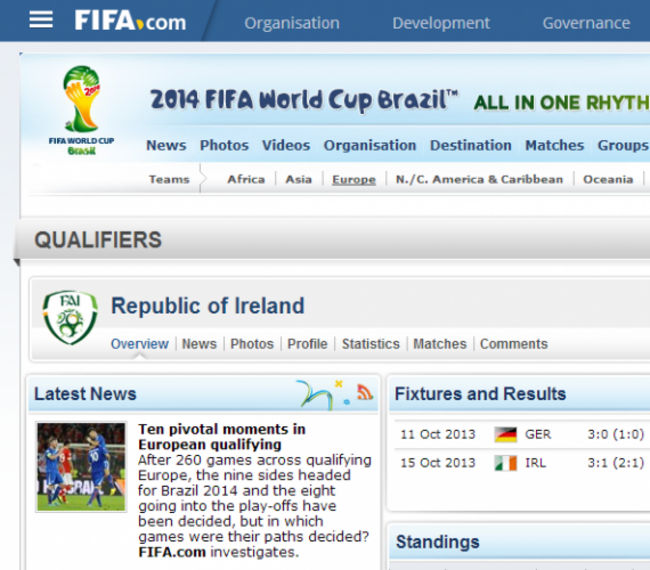Go to the World Cup Videos section
This screenshot has height=570, width=650.
click(x=286, y=146)
